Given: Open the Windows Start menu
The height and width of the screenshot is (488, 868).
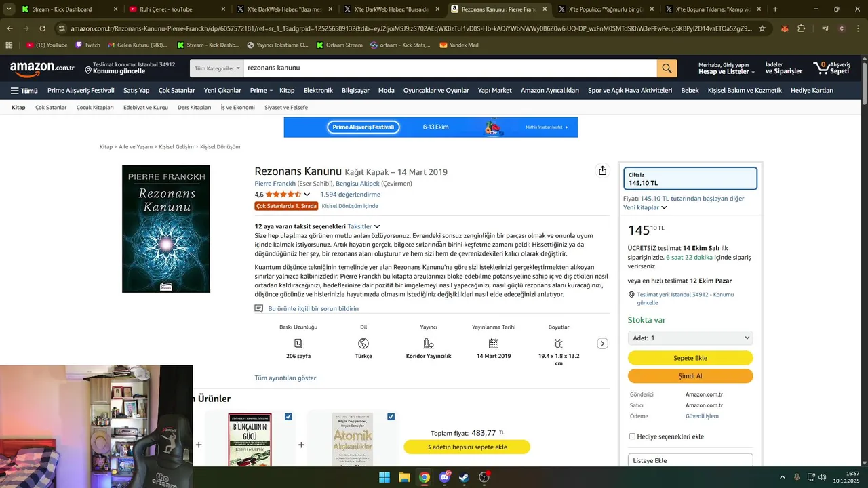Looking at the screenshot, I should 384,477.
